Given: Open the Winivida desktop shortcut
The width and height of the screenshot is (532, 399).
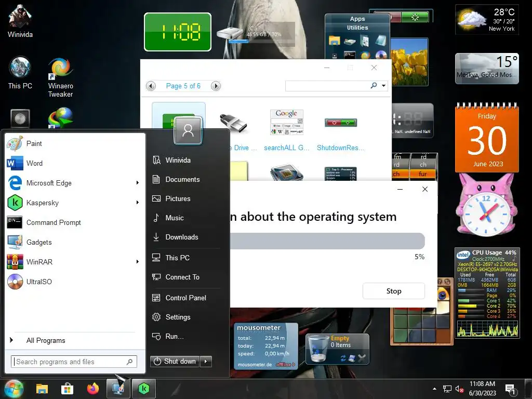Looking at the screenshot, I should (20, 21).
